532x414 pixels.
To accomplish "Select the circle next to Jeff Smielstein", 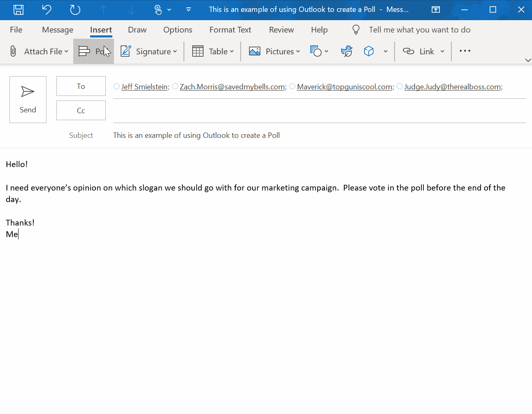I will coord(116,86).
